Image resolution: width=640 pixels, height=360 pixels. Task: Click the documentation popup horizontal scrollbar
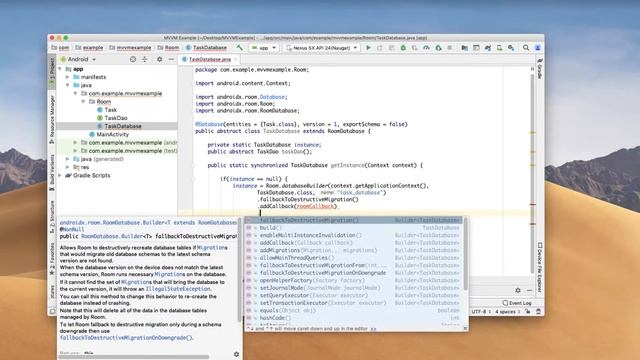pos(135,357)
